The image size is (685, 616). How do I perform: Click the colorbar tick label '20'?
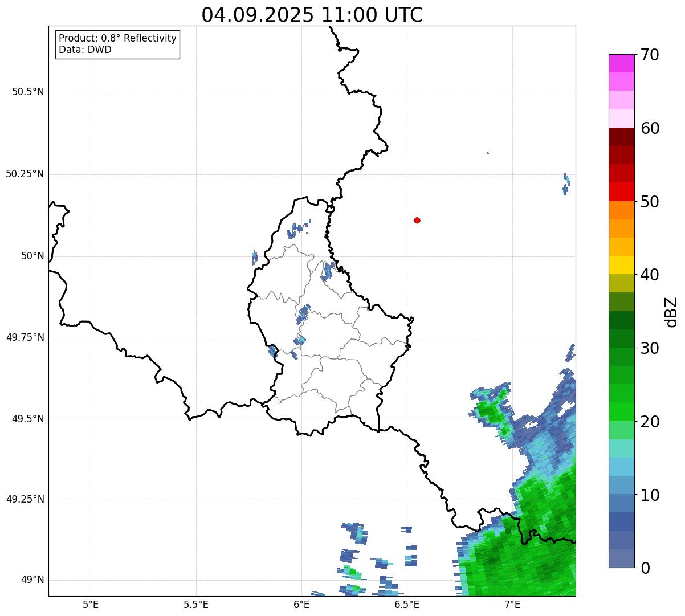[x=649, y=422]
